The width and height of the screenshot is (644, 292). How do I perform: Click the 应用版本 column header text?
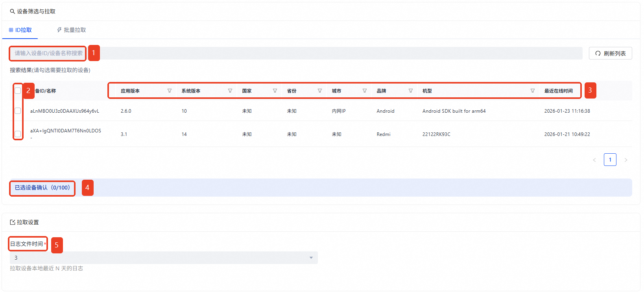130,91
